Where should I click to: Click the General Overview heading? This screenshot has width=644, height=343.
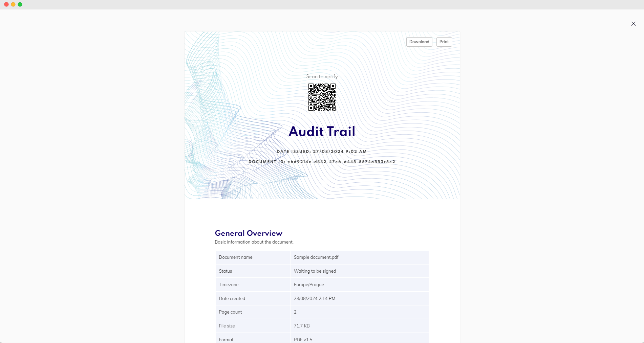[x=248, y=233]
